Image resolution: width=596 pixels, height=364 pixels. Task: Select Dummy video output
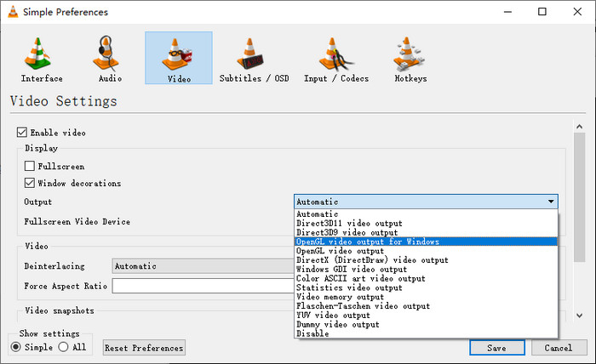coord(426,325)
